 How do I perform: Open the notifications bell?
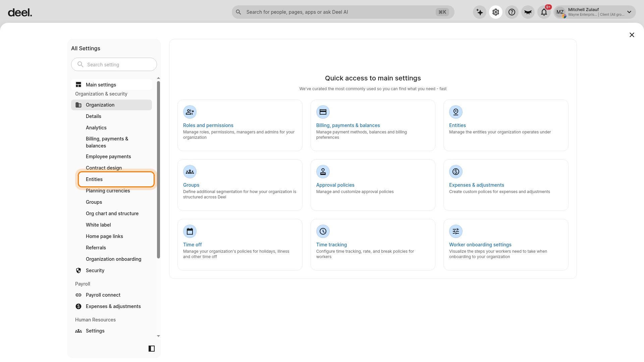(x=544, y=12)
